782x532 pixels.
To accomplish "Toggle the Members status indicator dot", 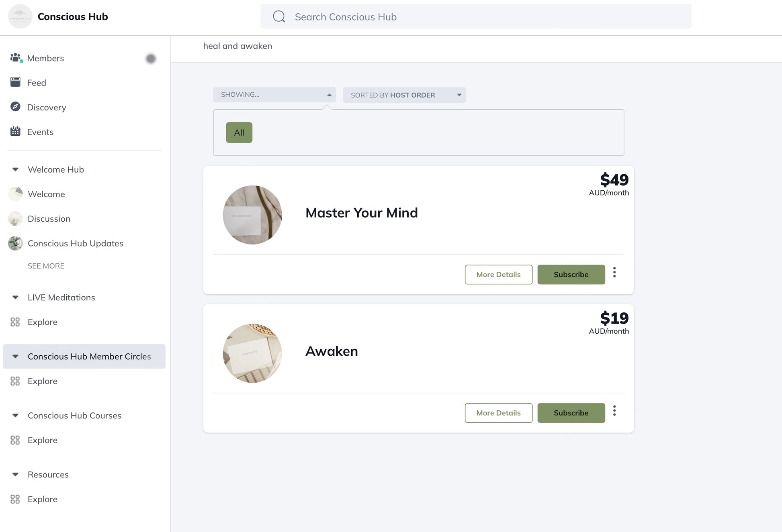I will point(151,59).
